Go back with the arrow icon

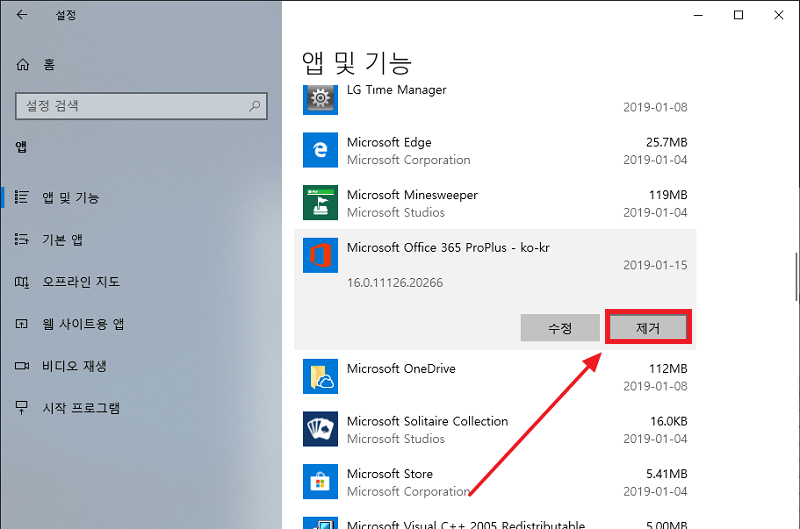tap(21, 15)
